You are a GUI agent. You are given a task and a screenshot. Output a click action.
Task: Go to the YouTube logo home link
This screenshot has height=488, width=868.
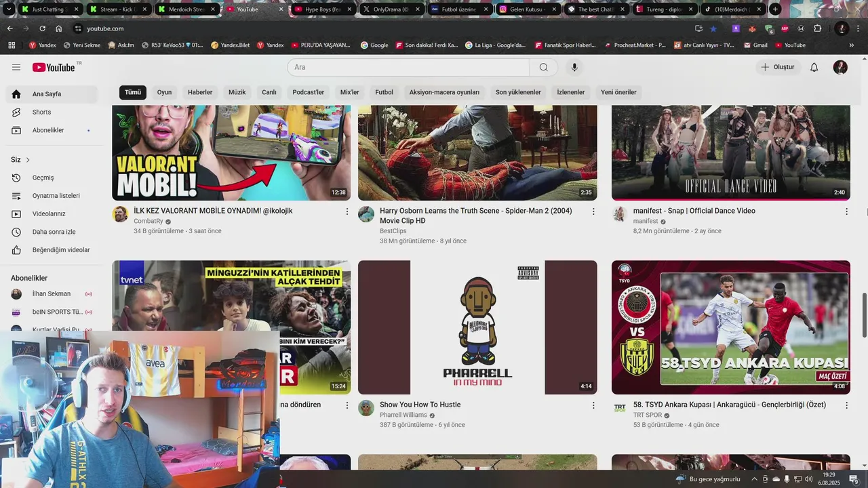(x=54, y=67)
